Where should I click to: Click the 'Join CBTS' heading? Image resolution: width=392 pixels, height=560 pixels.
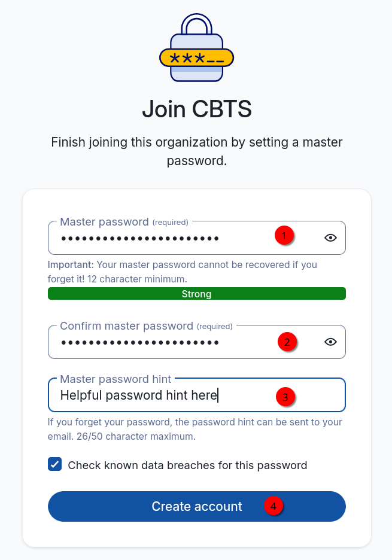[x=197, y=108]
